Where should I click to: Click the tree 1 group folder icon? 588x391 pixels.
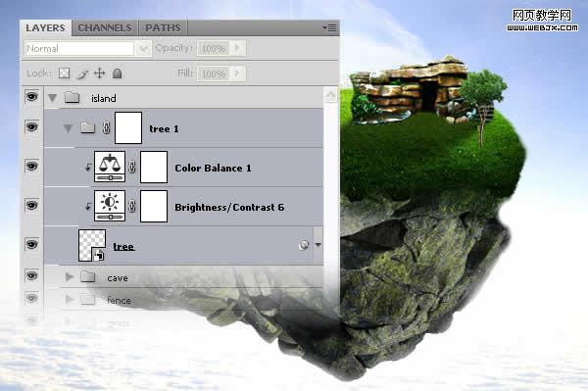pyautogui.click(x=88, y=127)
